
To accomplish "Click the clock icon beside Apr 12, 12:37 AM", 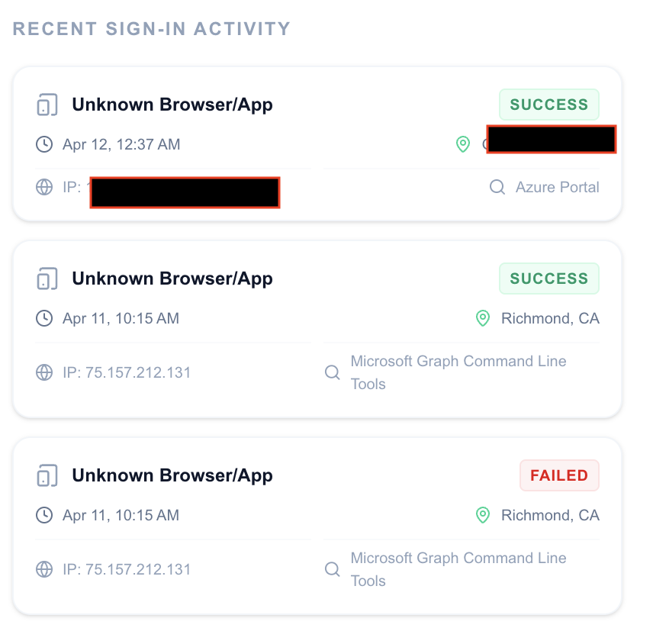I will tap(45, 144).
